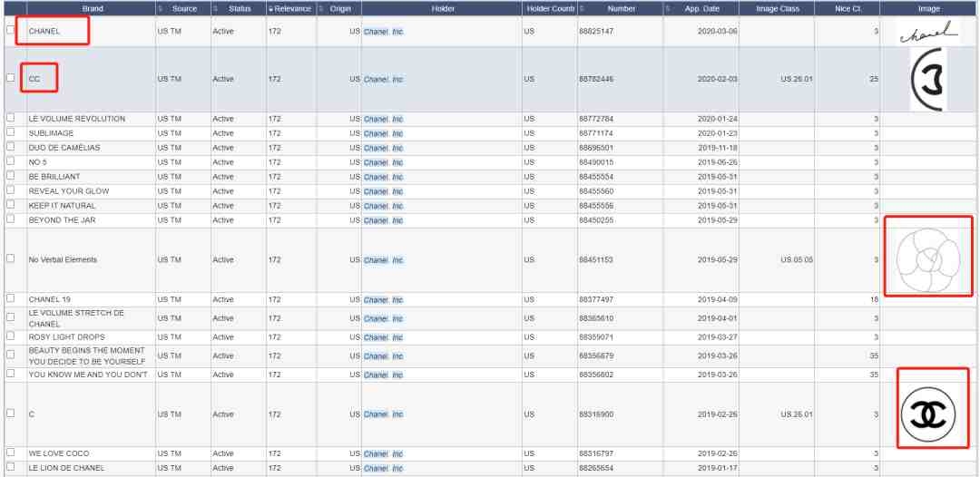Tick the ROSY LIGHT DROPS checkbox
The width and height of the screenshot is (980, 477).
[x=11, y=336]
